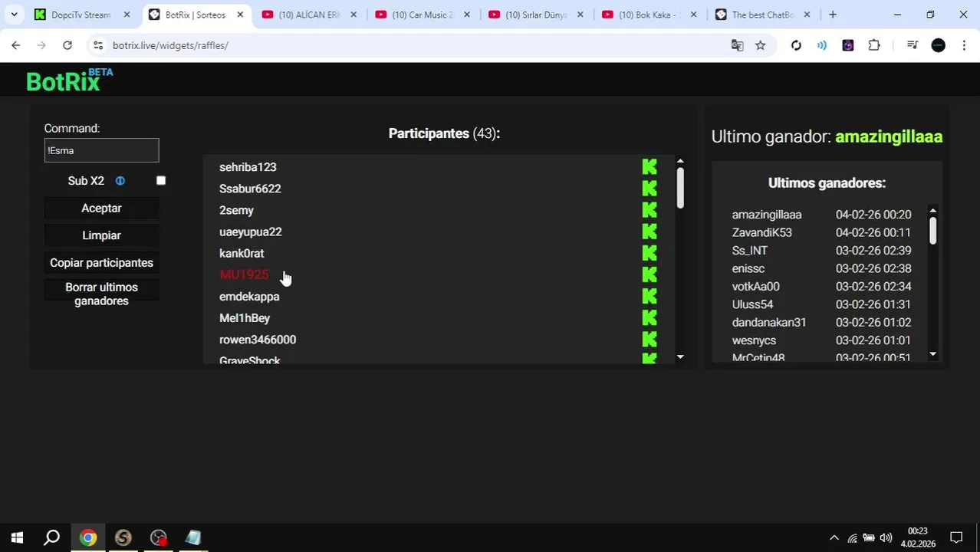
Task: Click the Aceptar button
Action: tap(101, 208)
